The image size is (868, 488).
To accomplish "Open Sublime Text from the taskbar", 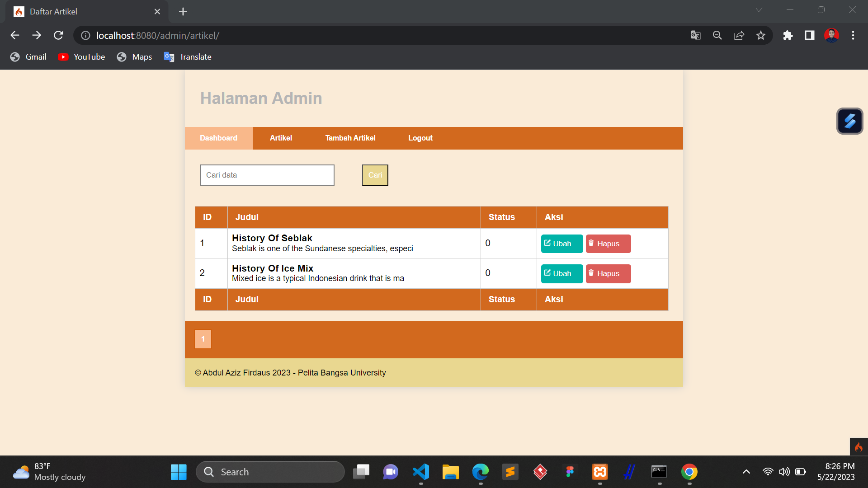I will tap(510, 471).
